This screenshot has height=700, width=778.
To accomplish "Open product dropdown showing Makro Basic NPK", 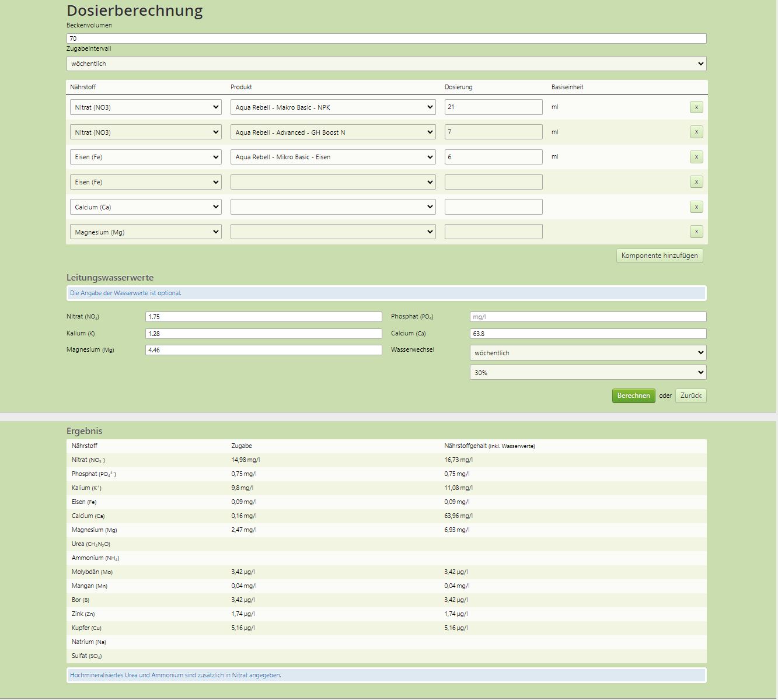I will [x=333, y=107].
